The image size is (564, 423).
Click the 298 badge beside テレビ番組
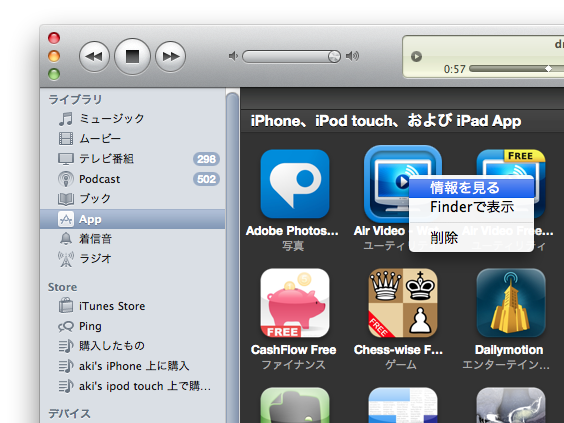pos(206,159)
